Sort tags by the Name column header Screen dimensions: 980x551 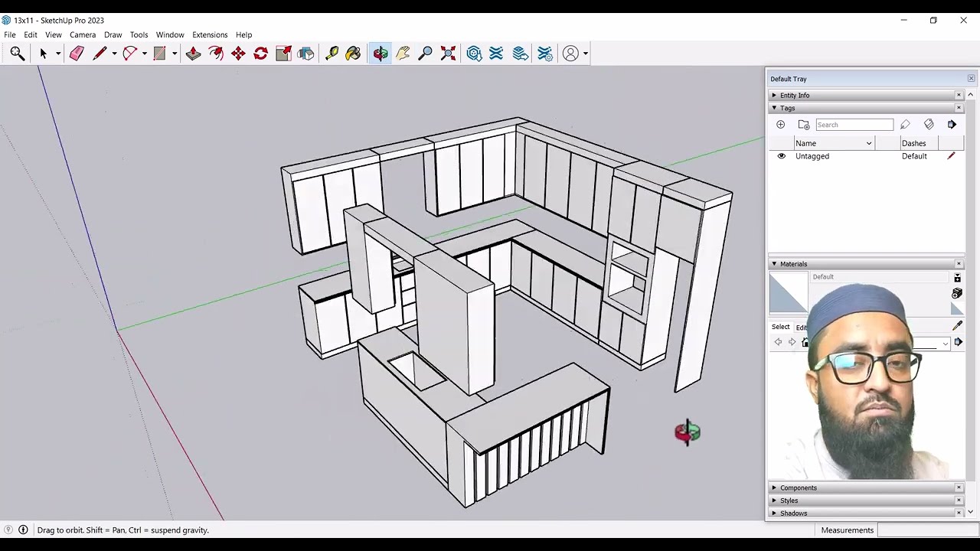click(834, 143)
